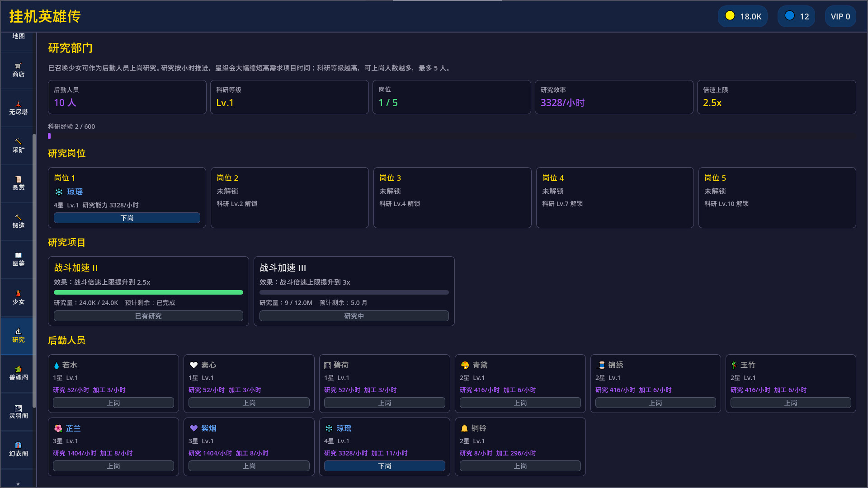Image resolution: width=868 pixels, height=488 pixels.
Task: Click 铜铃's 加工 296/小时 stat
Action: click(x=516, y=453)
